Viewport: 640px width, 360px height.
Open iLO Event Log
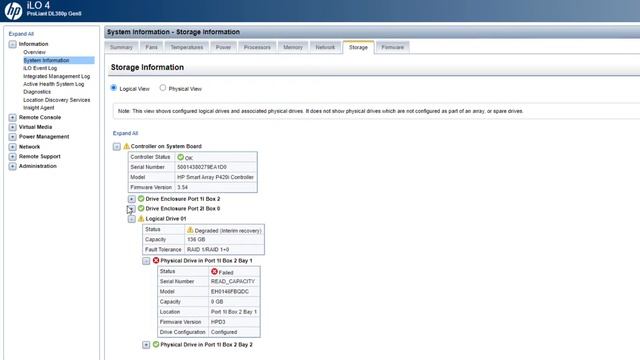coord(40,68)
